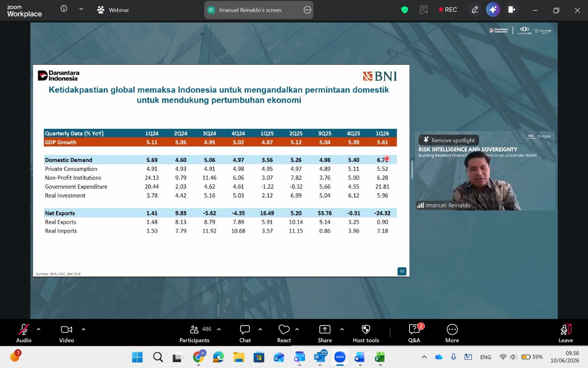
Task: Open screen share options ellipsis for Imanuel Reinaldo's screen
Action: coord(307,10)
